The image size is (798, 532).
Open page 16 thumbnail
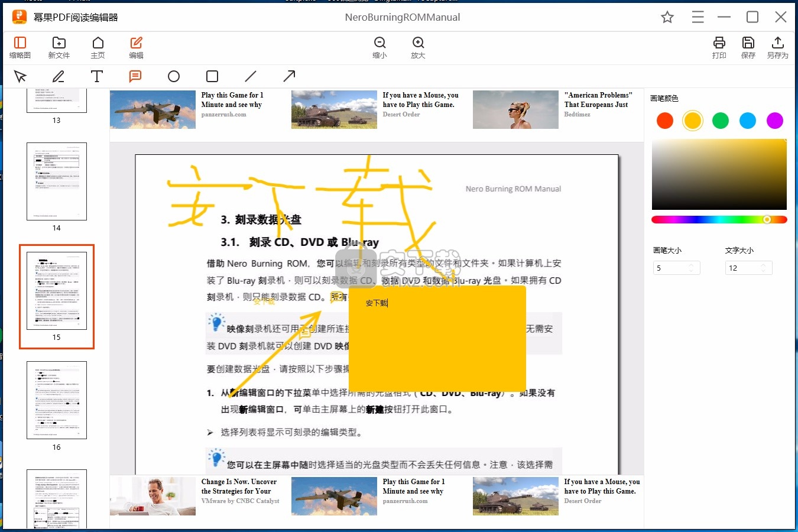(x=57, y=400)
